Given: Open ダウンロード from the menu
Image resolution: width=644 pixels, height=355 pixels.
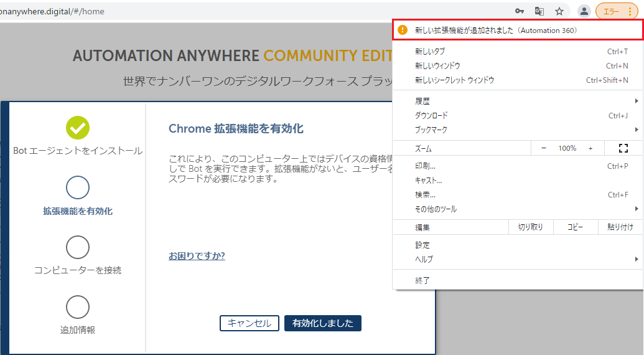Looking at the screenshot, I should coord(518,115).
